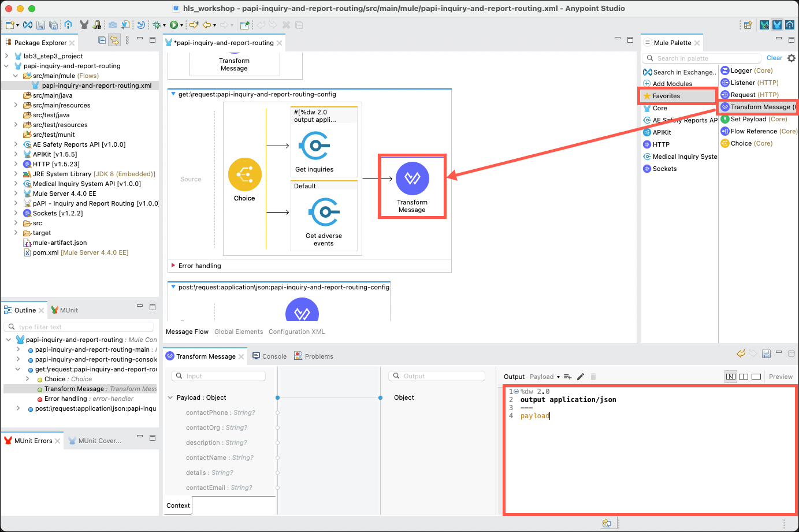The height and width of the screenshot is (532, 799).
Task: Click the Choice router icon in flow
Action: click(245, 174)
